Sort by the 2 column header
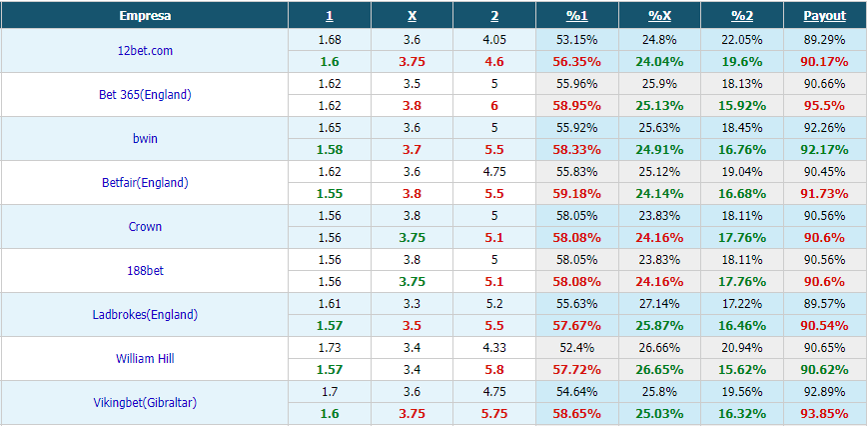The height and width of the screenshot is (426, 868). (x=494, y=16)
